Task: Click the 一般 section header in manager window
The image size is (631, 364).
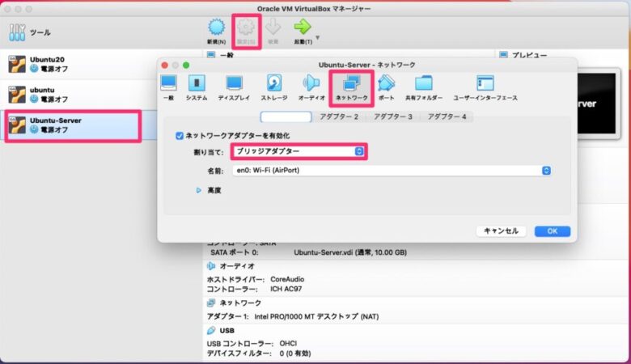Action: pyautogui.click(x=227, y=55)
